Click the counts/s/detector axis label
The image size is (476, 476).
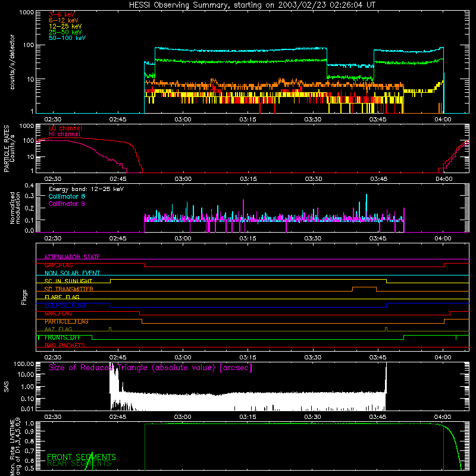coord(12,62)
